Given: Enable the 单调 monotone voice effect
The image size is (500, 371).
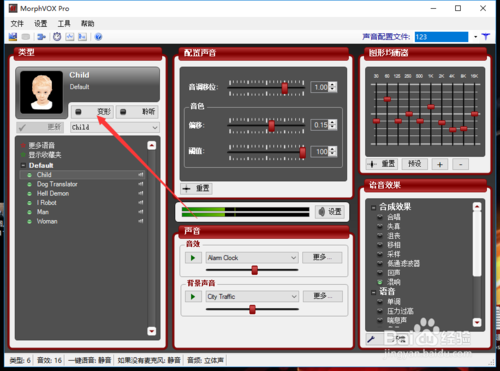Looking at the screenshot, I should [380, 302].
